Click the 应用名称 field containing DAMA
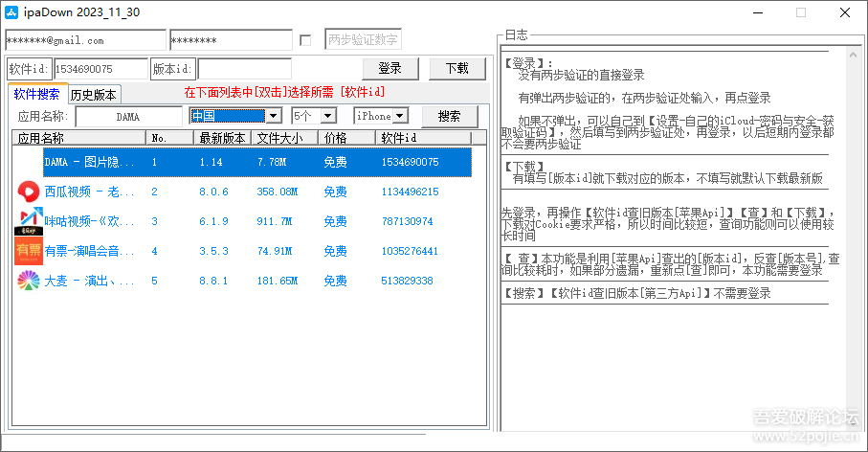The width and height of the screenshot is (868, 452). click(x=127, y=116)
